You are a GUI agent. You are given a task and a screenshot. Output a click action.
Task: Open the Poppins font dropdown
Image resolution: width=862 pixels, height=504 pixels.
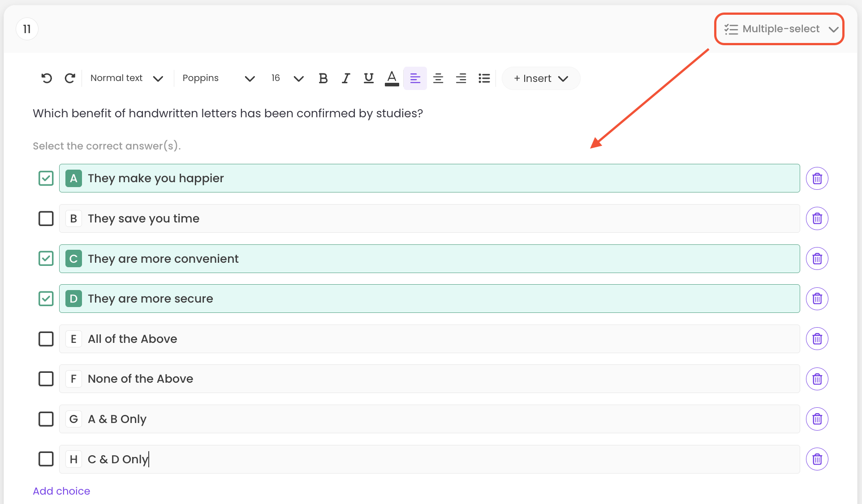point(218,78)
